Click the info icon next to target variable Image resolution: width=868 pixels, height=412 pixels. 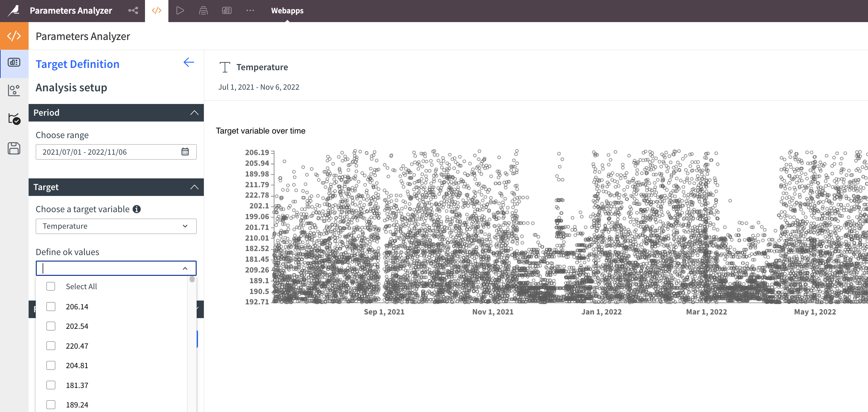click(x=137, y=209)
